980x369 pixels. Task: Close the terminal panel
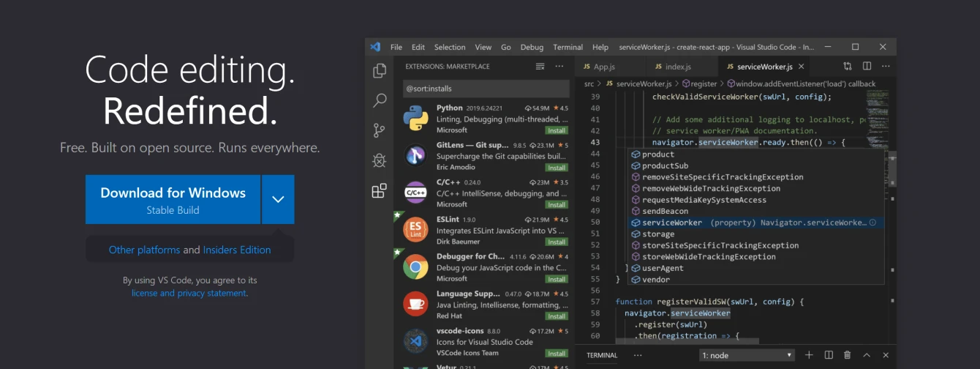point(886,355)
